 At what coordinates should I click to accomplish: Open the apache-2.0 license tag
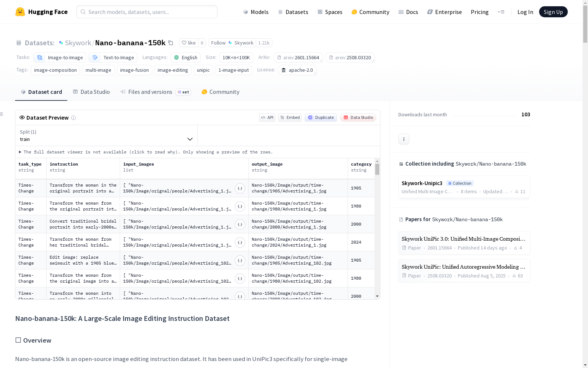pos(297,70)
